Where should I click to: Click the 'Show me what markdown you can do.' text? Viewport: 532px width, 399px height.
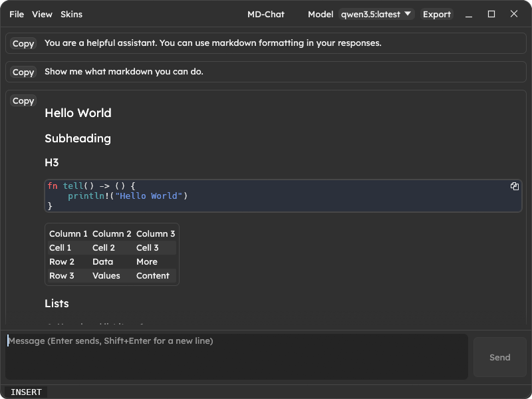(124, 72)
